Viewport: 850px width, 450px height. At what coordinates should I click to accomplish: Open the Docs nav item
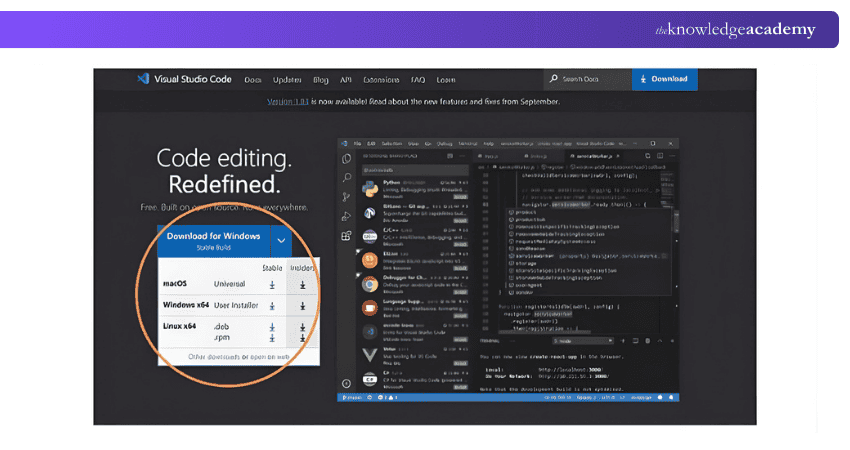253,80
